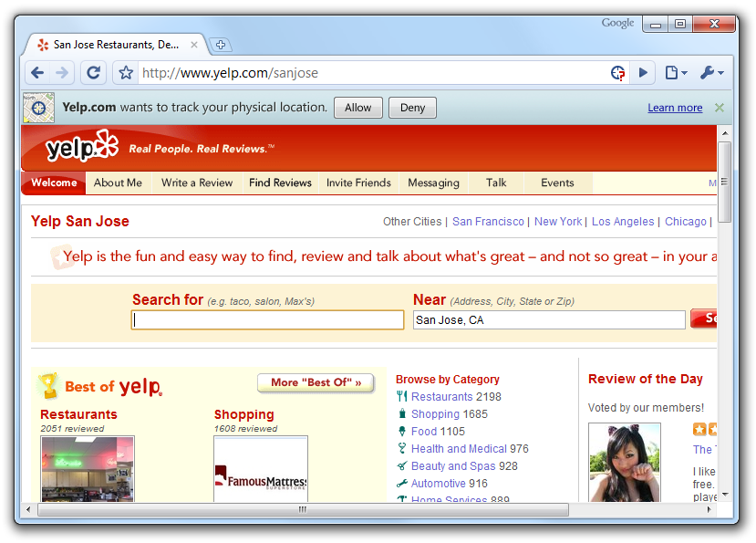Dismiss the location tracking infobar
Screen dimensions: 756x543
pos(720,108)
